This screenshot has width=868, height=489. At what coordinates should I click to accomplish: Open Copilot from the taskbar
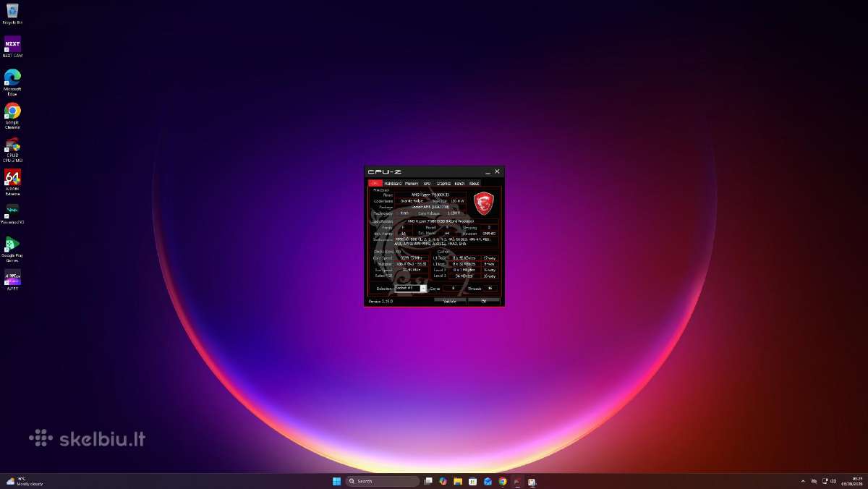click(x=443, y=481)
